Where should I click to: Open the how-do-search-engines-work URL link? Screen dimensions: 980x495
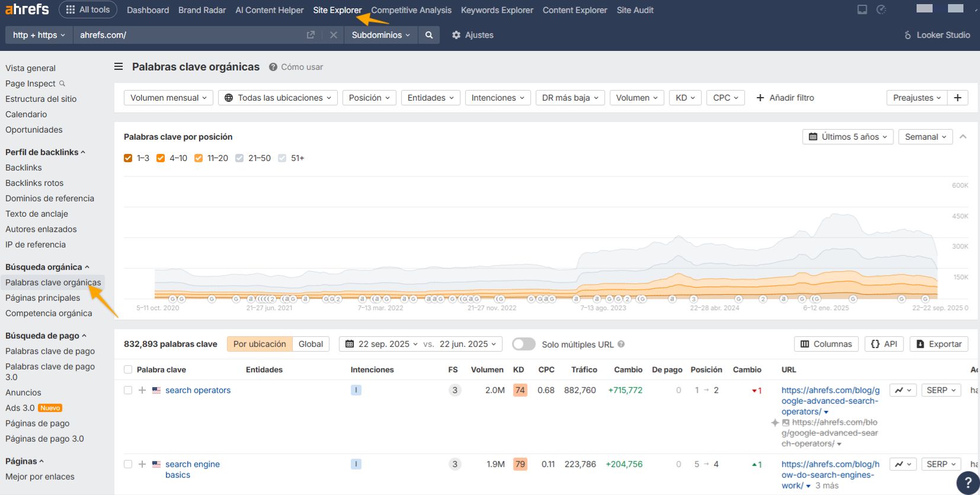[x=830, y=475]
